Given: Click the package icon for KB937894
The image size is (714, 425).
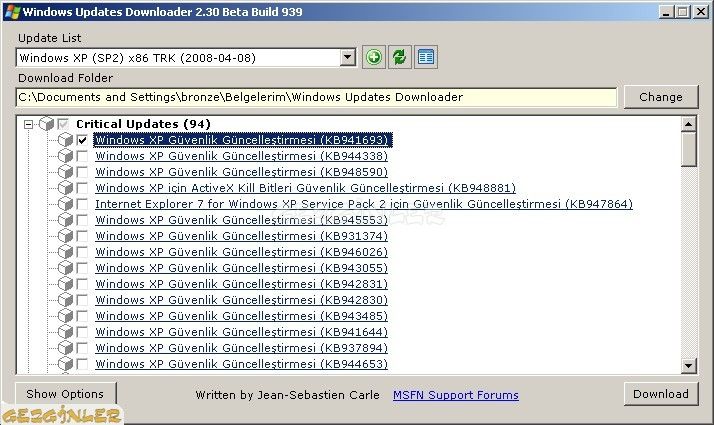Looking at the screenshot, I should point(66,348).
